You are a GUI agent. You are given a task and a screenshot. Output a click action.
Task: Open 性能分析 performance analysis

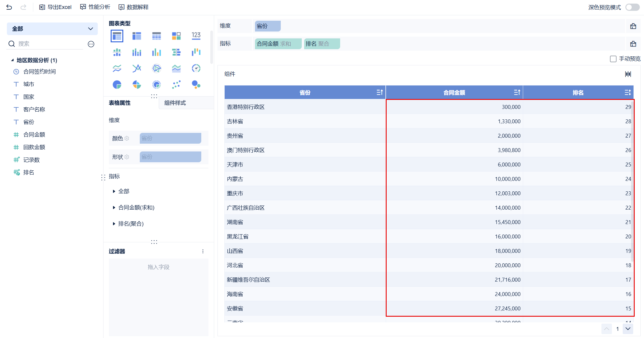pyautogui.click(x=95, y=7)
